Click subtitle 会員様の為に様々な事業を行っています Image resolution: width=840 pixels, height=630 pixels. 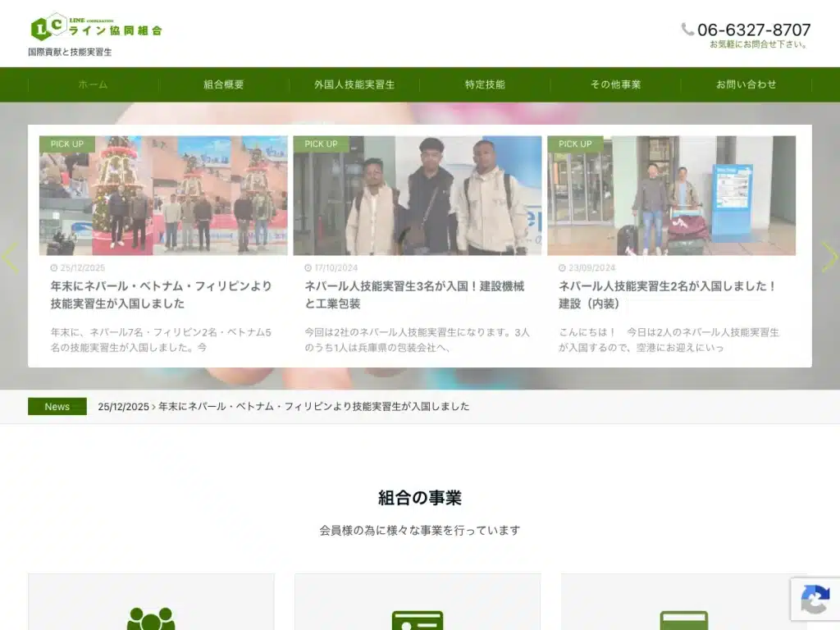[420, 531]
